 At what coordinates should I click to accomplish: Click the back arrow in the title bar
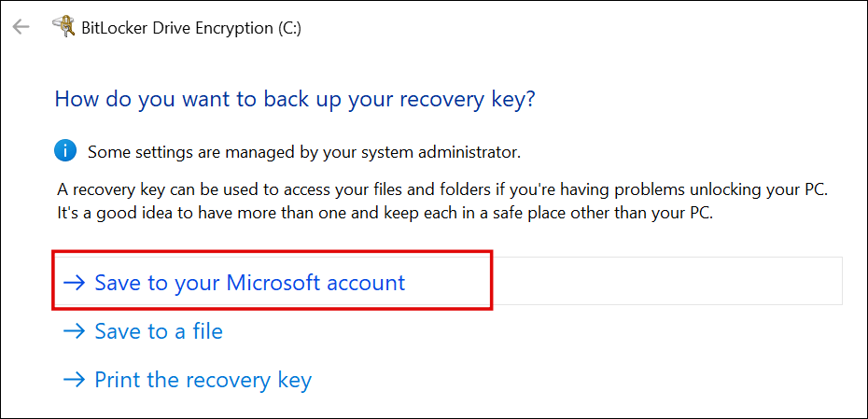[21, 27]
